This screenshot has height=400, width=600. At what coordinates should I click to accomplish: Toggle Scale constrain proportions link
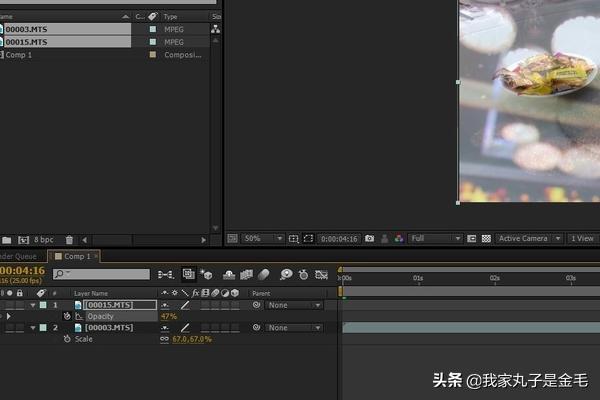(x=165, y=339)
